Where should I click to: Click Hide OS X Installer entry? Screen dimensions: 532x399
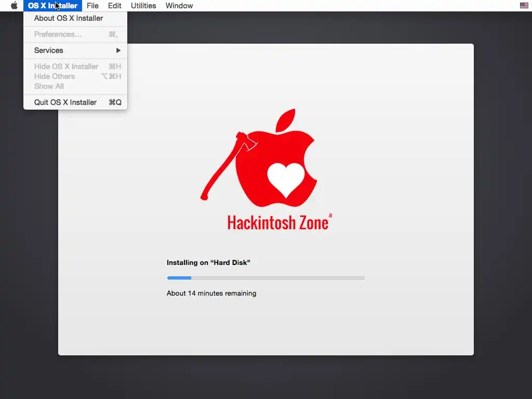tap(75, 66)
